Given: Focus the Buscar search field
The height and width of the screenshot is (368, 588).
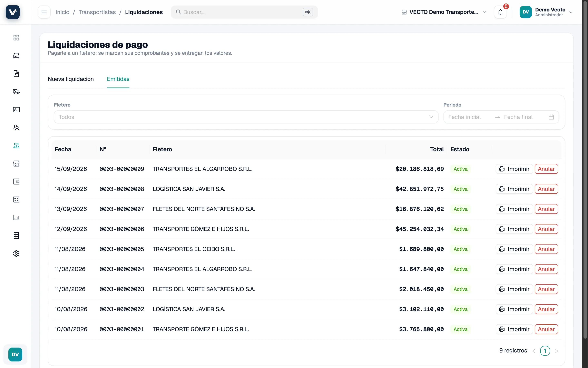Looking at the screenshot, I should pyautogui.click(x=244, y=12).
